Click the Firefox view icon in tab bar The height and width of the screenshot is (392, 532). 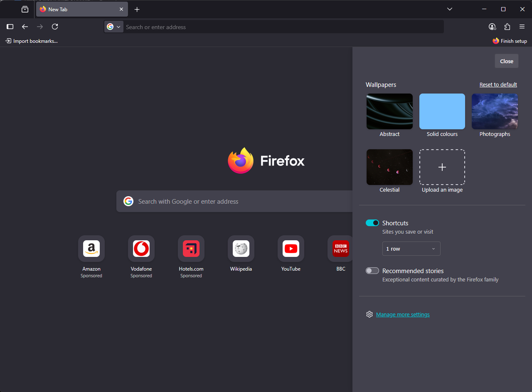[25, 9]
